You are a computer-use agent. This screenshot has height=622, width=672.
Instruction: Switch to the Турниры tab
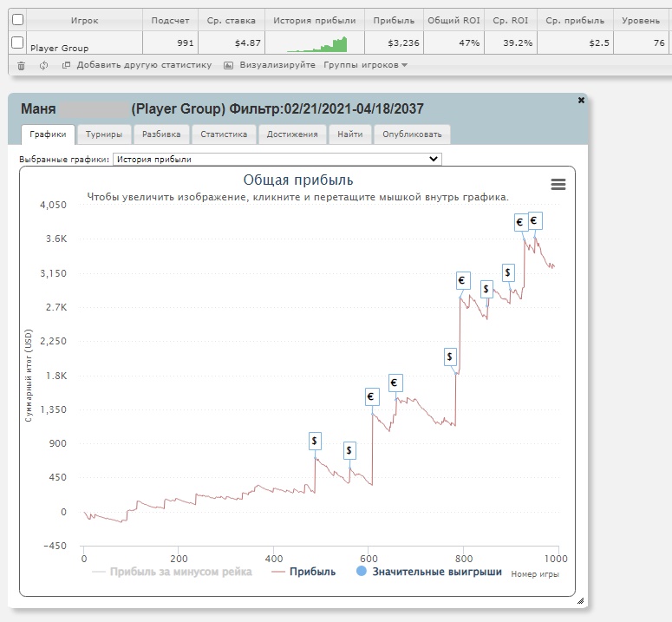[104, 134]
